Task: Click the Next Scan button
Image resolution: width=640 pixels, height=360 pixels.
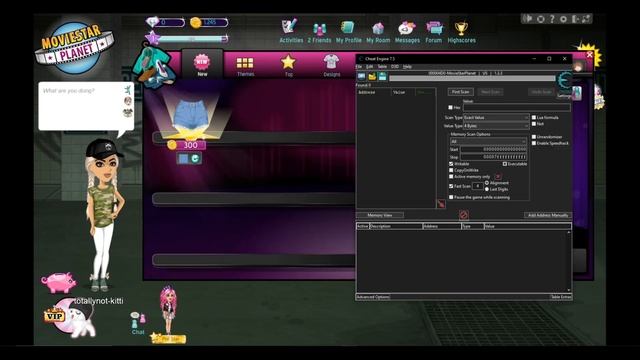Action: [490, 92]
